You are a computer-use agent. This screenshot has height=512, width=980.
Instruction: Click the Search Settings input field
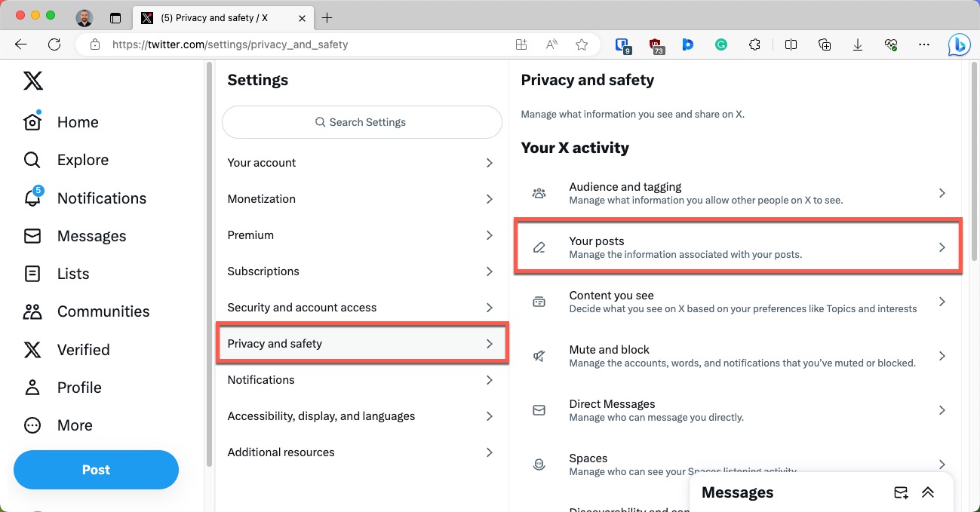click(361, 121)
